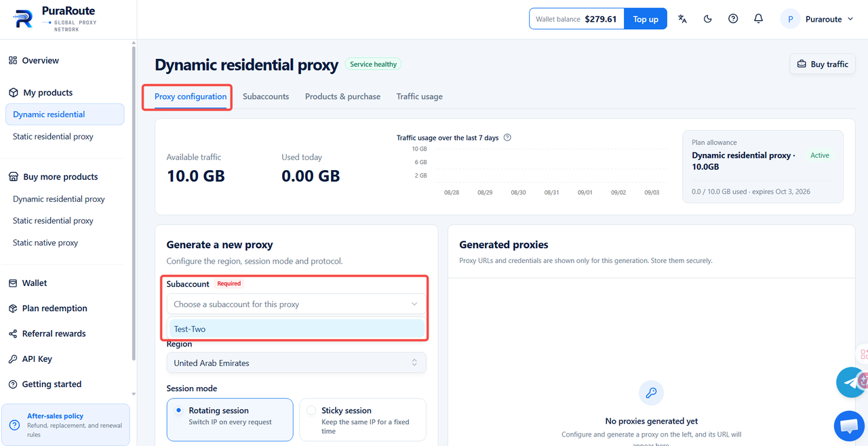Click the Referral rewards share icon

[x=13, y=333]
